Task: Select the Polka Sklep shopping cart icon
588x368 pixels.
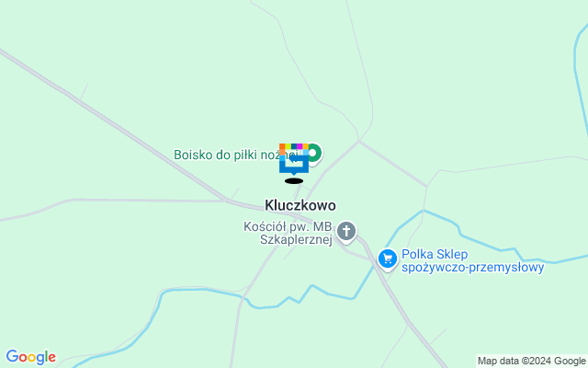Action: [388, 259]
